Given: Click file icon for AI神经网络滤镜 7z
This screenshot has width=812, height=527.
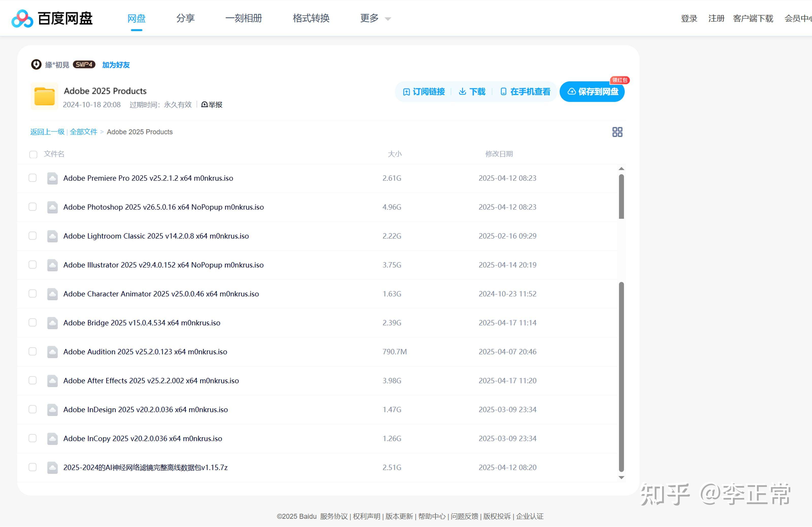Looking at the screenshot, I should point(52,468).
